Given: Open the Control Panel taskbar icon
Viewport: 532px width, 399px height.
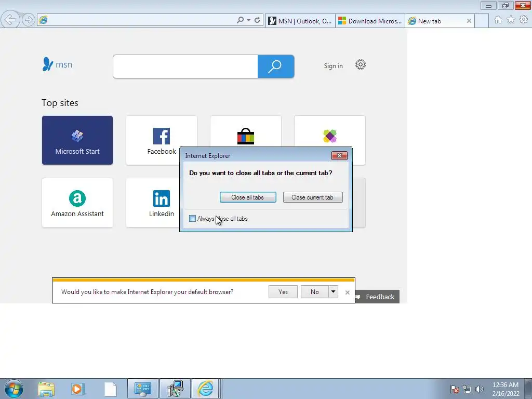Looking at the screenshot, I should tap(142, 389).
